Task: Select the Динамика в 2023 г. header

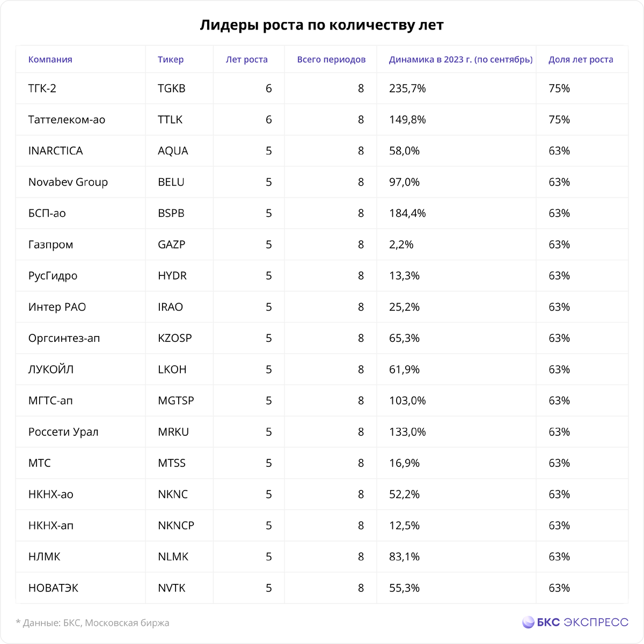Action: (461, 60)
